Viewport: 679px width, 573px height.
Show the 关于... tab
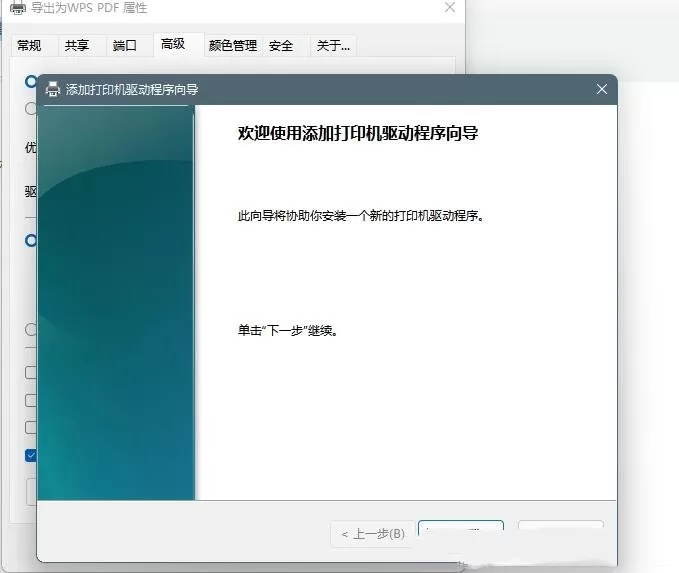333,45
